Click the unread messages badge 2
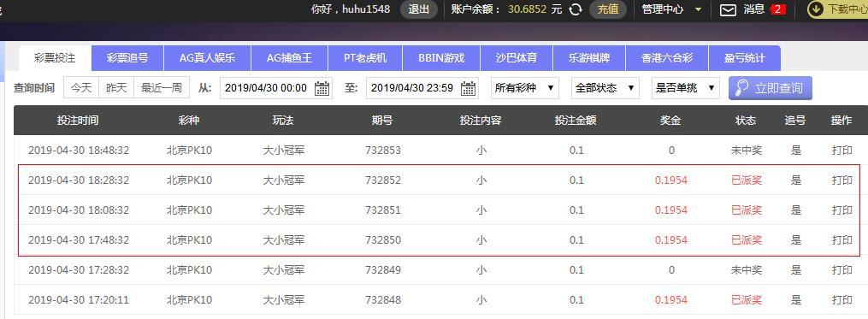 tap(777, 9)
